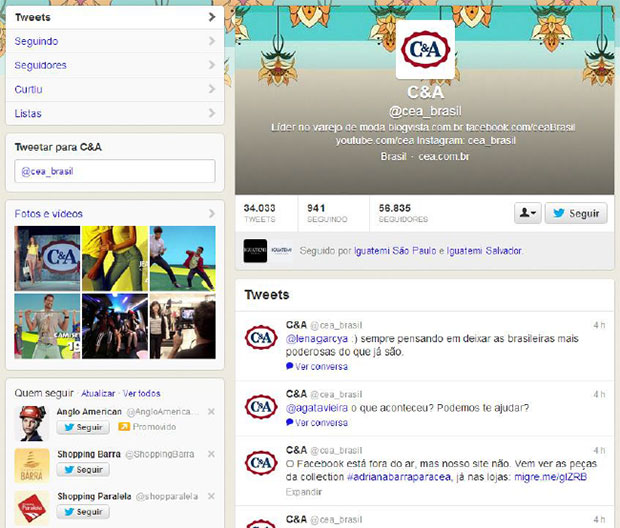Expand the Facebook outage tweet with Expandir
620x528 pixels.
tap(304, 492)
